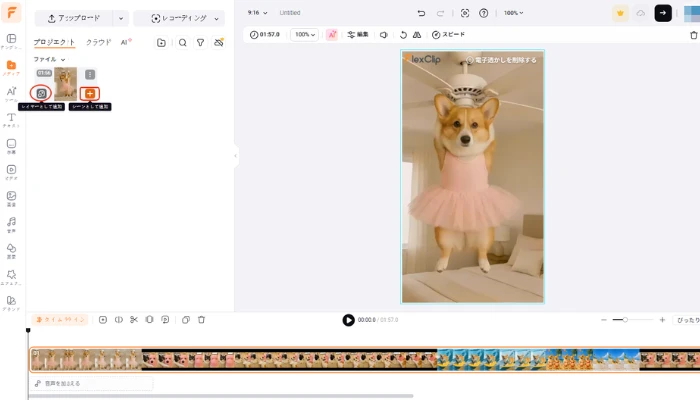
Task: Select the Media folder sidebar icon
Action: (11, 67)
